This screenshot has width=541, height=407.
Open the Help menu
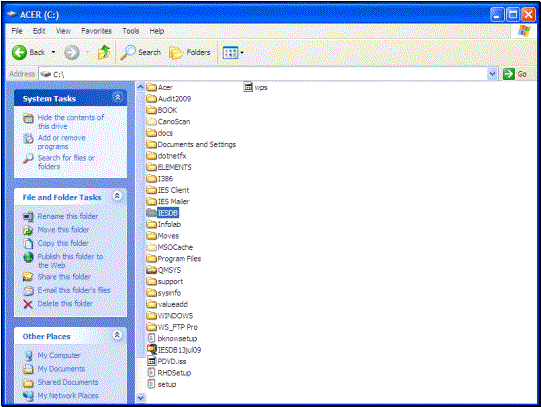click(157, 31)
